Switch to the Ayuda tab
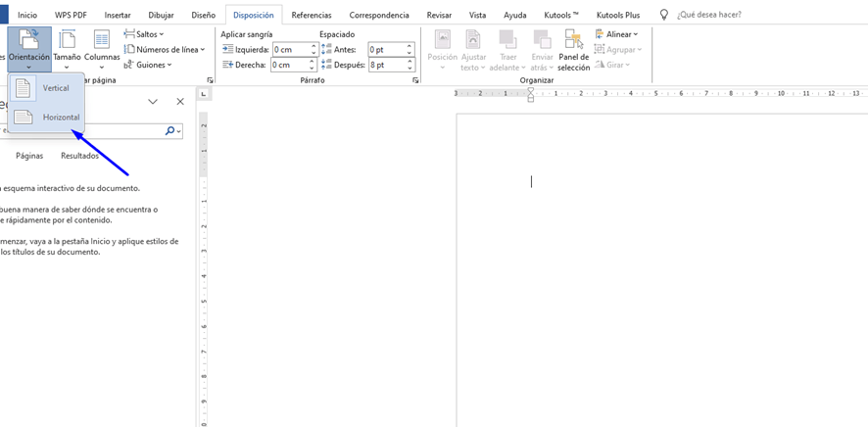Image resolution: width=868 pixels, height=427 pixels. (x=514, y=15)
